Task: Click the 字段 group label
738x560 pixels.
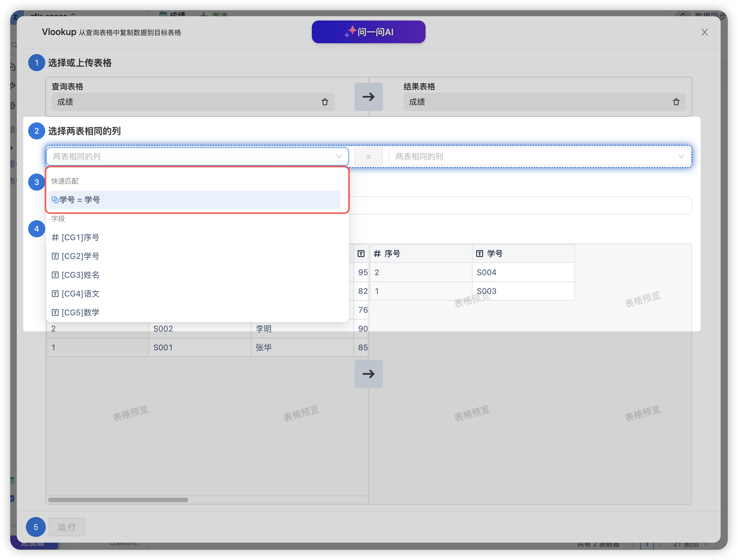Action: (58, 219)
